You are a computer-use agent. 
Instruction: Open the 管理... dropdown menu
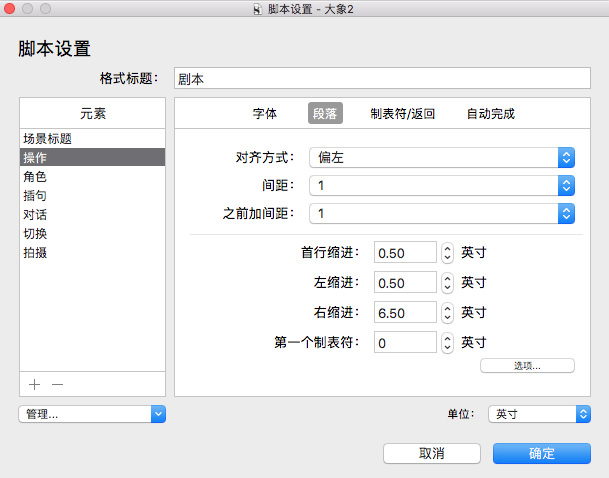coord(92,414)
